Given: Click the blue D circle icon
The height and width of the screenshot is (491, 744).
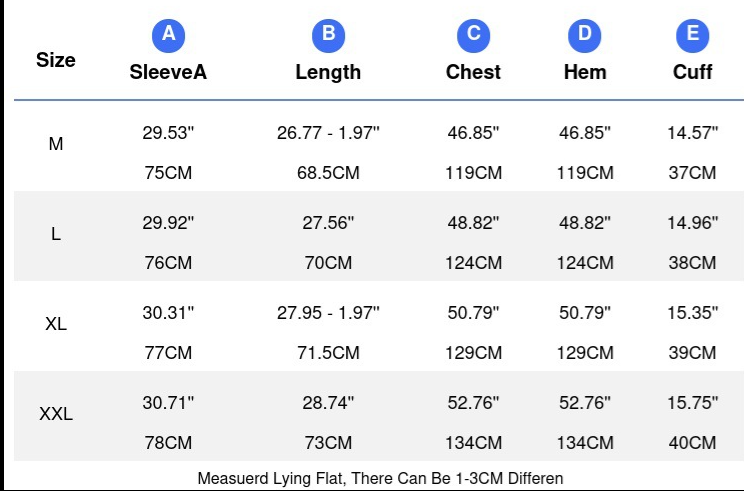Looking at the screenshot, I should click(585, 36).
